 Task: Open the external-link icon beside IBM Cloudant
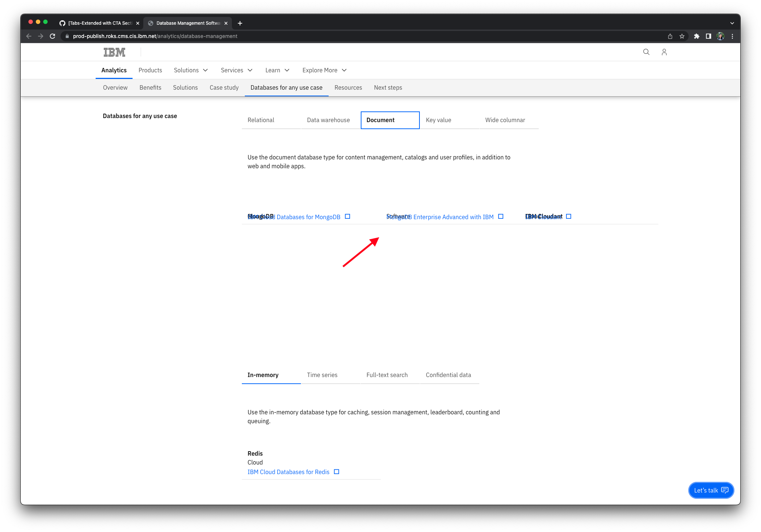(x=569, y=216)
